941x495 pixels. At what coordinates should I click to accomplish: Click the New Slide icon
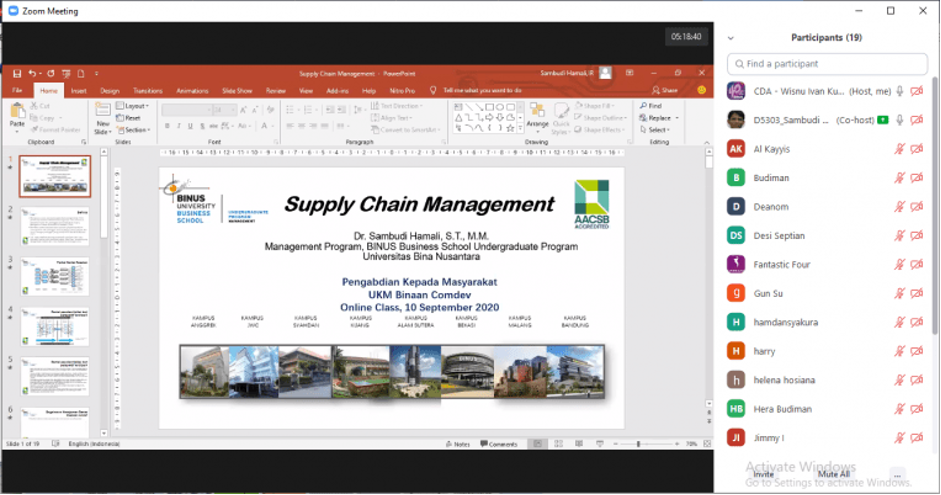103,110
